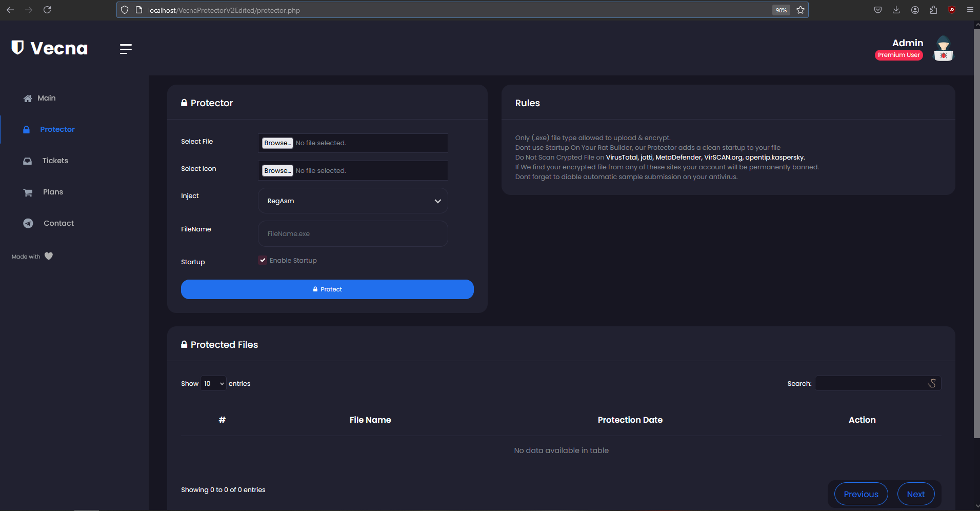This screenshot has width=980, height=511.
Task: Click the tracking protection shield icon
Action: 125,10
